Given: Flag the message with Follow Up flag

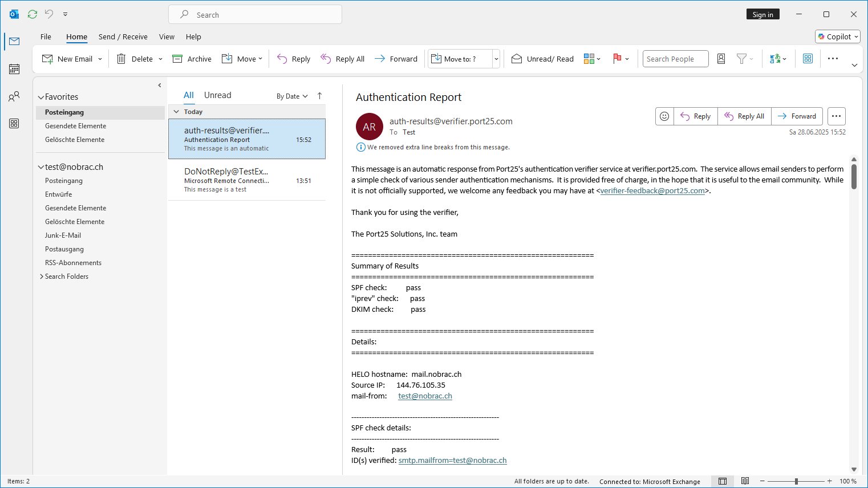Looking at the screenshot, I should pyautogui.click(x=621, y=59).
